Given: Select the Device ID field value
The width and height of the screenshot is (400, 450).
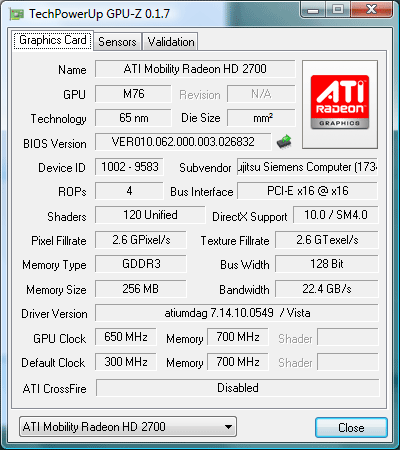Looking at the screenshot, I should click(129, 167).
